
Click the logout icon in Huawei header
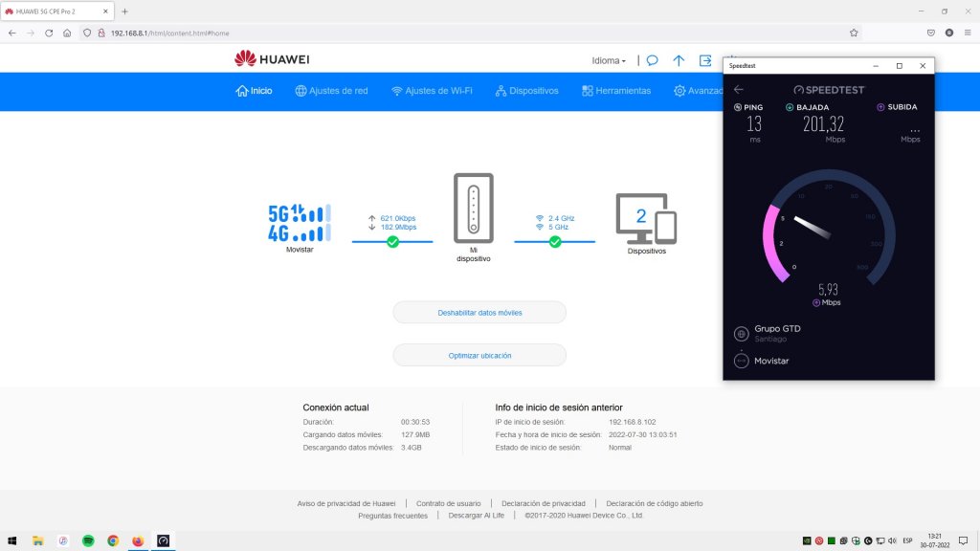705,60
